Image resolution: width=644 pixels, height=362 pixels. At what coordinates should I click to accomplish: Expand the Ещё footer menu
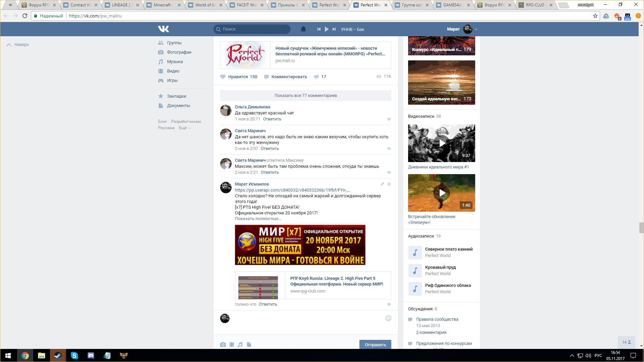point(185,128)
